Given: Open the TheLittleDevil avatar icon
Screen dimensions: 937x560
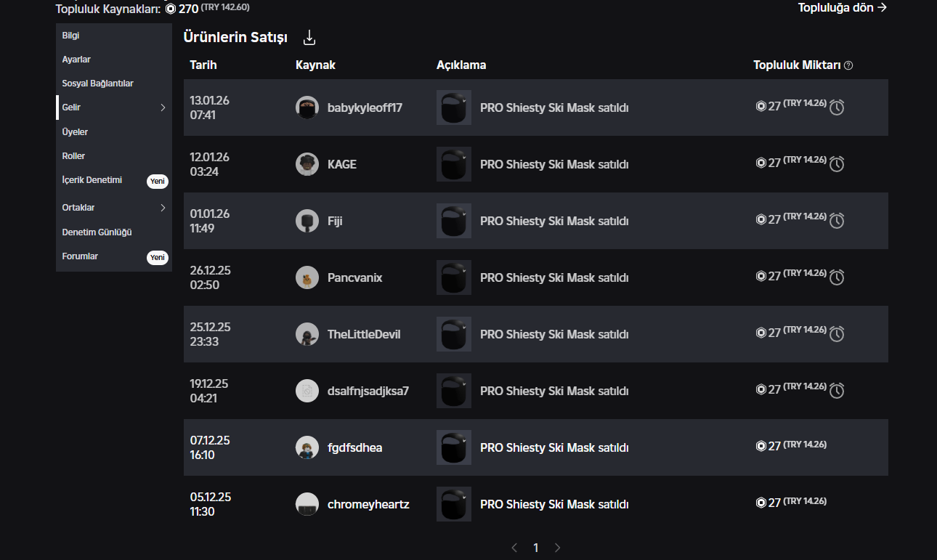Looking at the screenshot, I should tap(307, 334).
